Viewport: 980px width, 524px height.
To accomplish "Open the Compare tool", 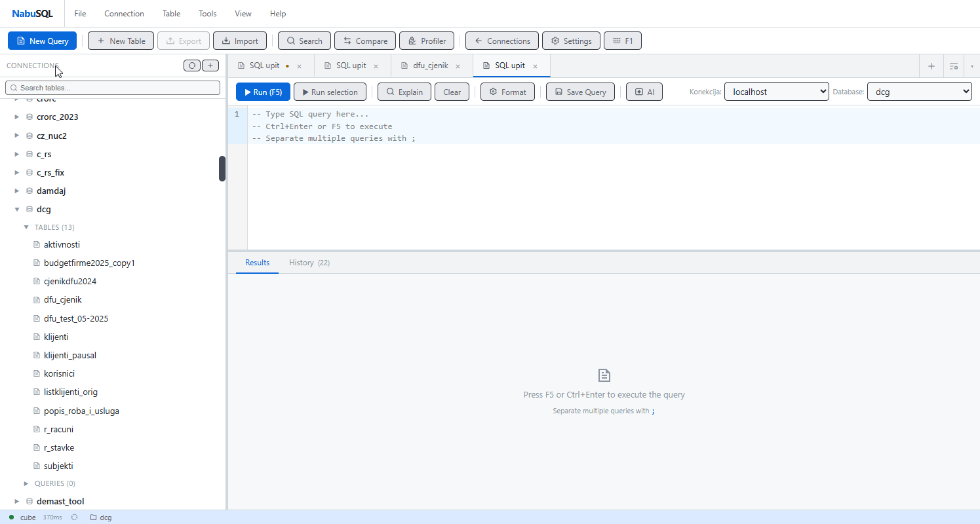I will pos(365,41).
